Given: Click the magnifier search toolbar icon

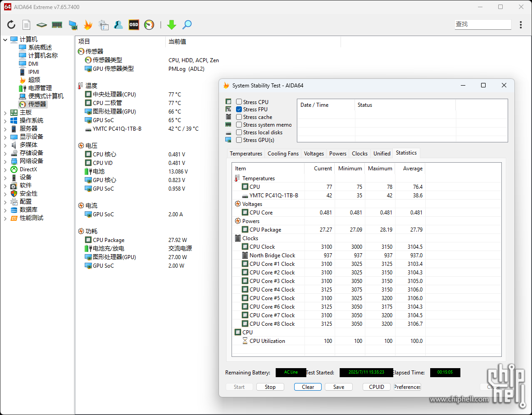Looking at the screenshot, I should coord(187,24).
